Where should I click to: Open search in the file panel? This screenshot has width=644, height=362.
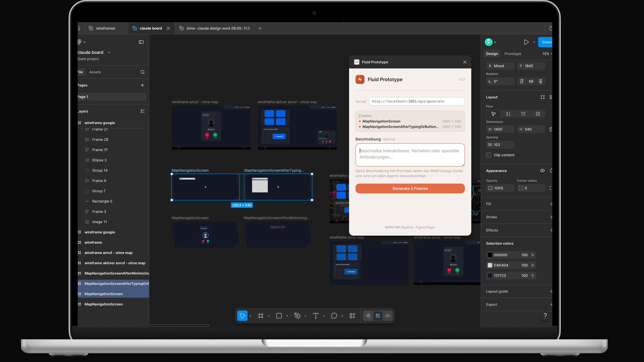tap(142, 72)
